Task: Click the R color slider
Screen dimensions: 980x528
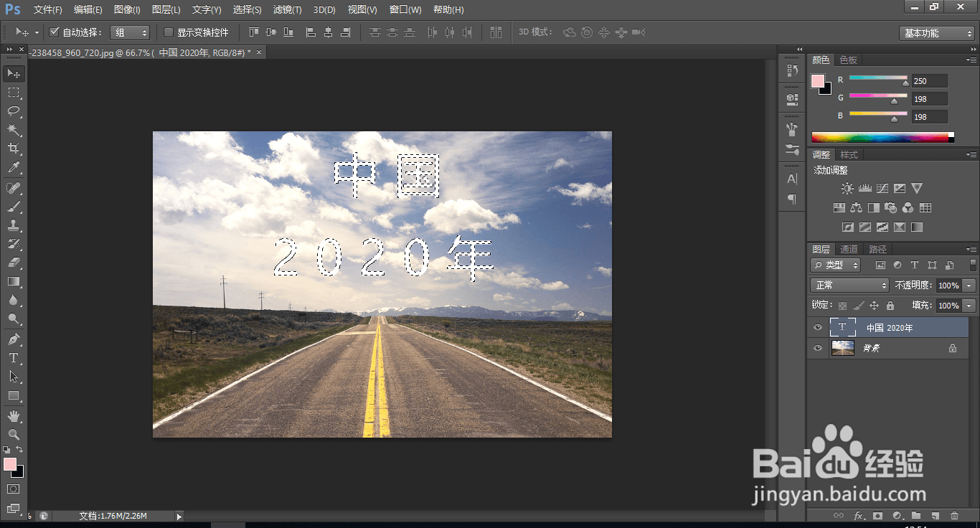Action: [878, 78]
